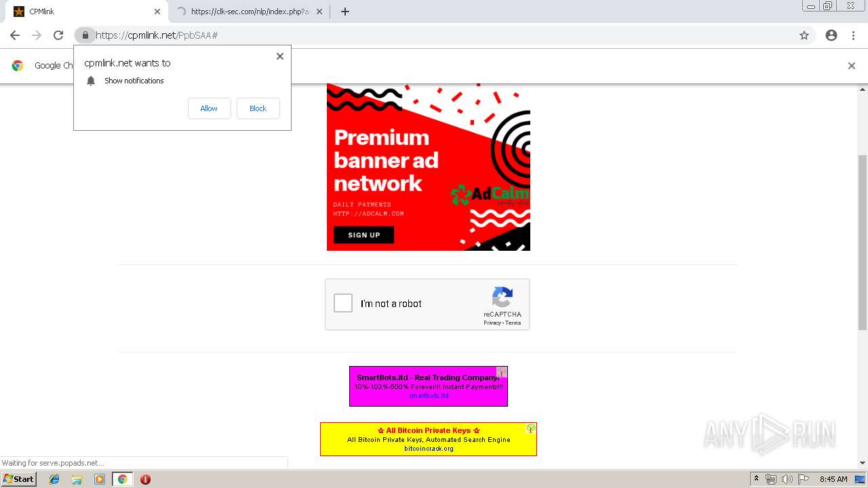
Task: Bookmark this page with the star icon
Action: 804,35
